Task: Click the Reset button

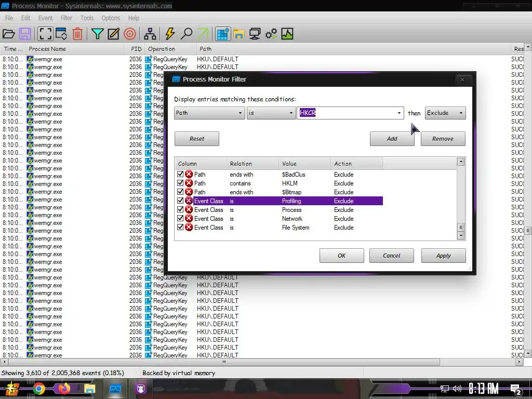Action: click(197, 139)
